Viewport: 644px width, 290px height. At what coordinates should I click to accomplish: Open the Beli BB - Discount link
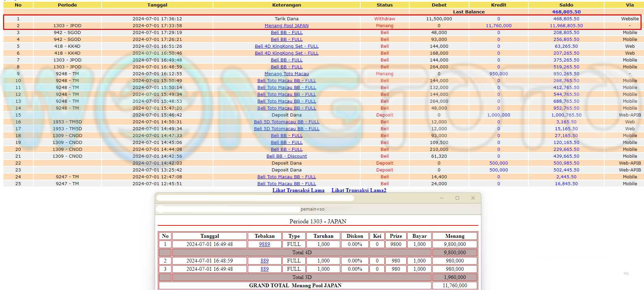pyautogui.click(x=286, y=156)
